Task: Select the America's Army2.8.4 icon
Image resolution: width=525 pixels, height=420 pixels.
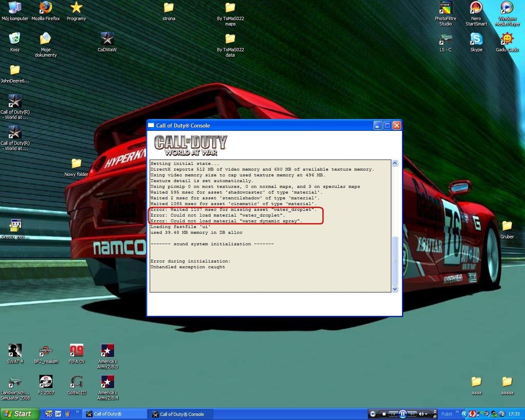Action: coord(107,388)
